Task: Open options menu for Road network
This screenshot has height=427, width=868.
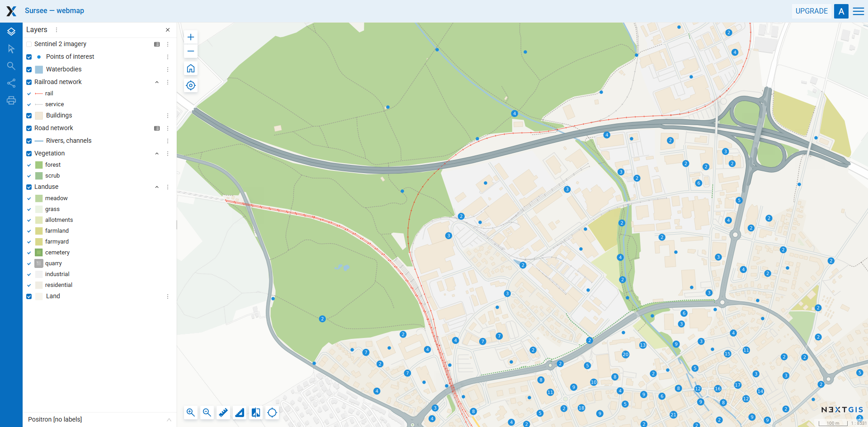Action: pyautogui.click(x=168, y=128)
